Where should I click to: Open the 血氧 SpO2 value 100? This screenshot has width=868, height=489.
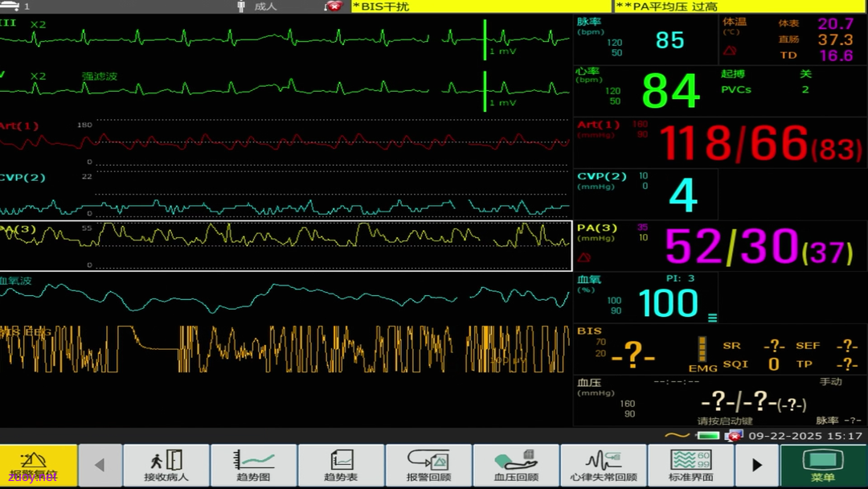668,303
